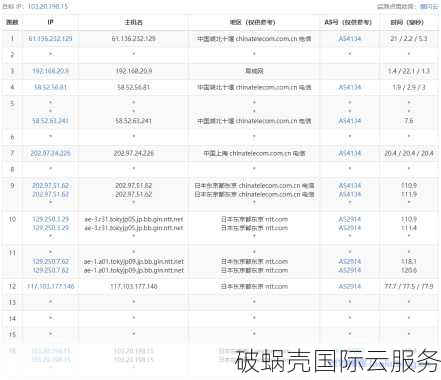Click the IP column header

[50, 22]
